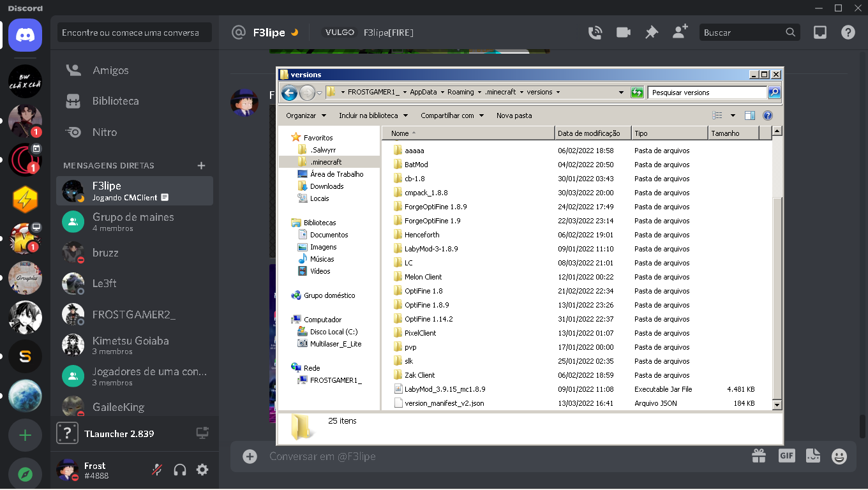Viewport: 868px width, 490px height.
Task: Expand address bar history dropdown
Action: (x=622, y=93)
